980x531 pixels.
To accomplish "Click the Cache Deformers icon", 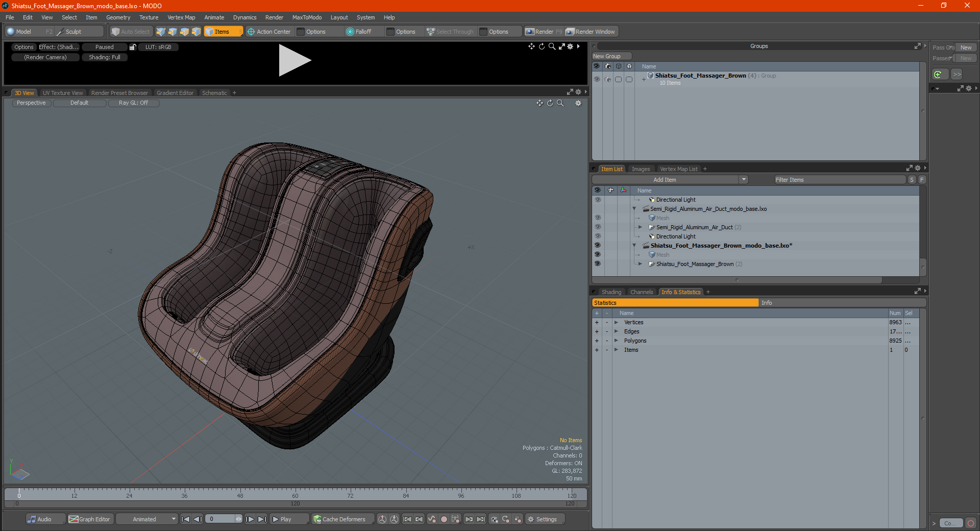I will coord(317,519).
